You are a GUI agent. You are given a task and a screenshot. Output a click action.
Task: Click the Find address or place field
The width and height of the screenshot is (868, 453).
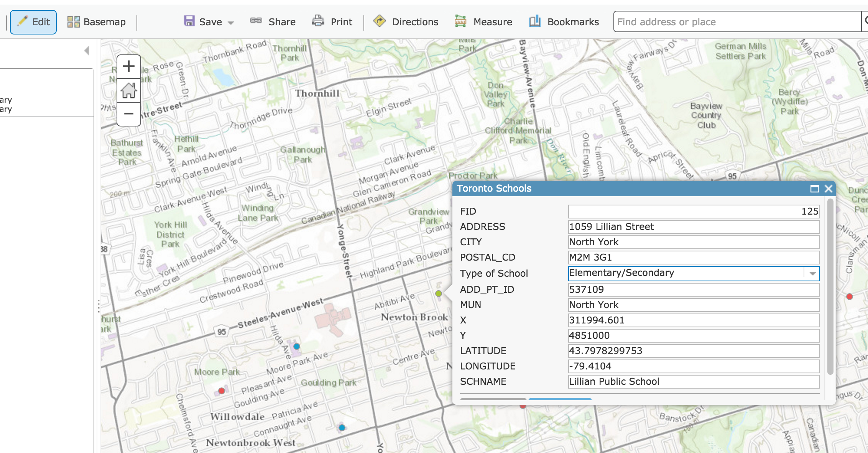(x=737, y=22)
